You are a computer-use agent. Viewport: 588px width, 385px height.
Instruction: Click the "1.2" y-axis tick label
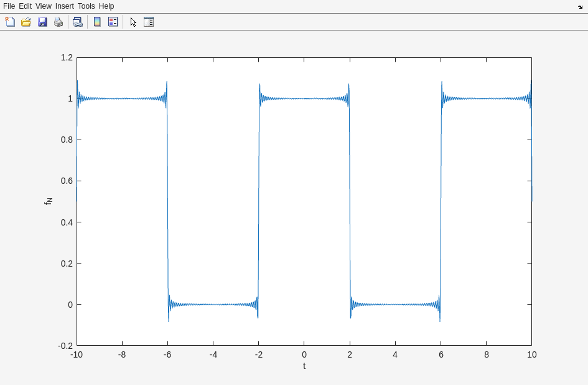(67, 57)
